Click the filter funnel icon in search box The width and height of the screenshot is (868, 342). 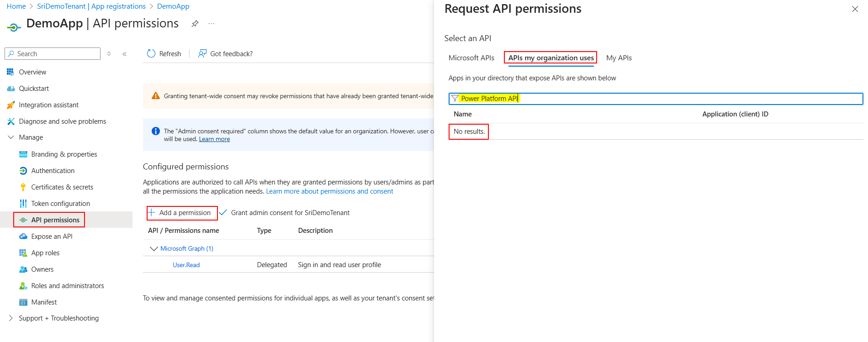455,99
